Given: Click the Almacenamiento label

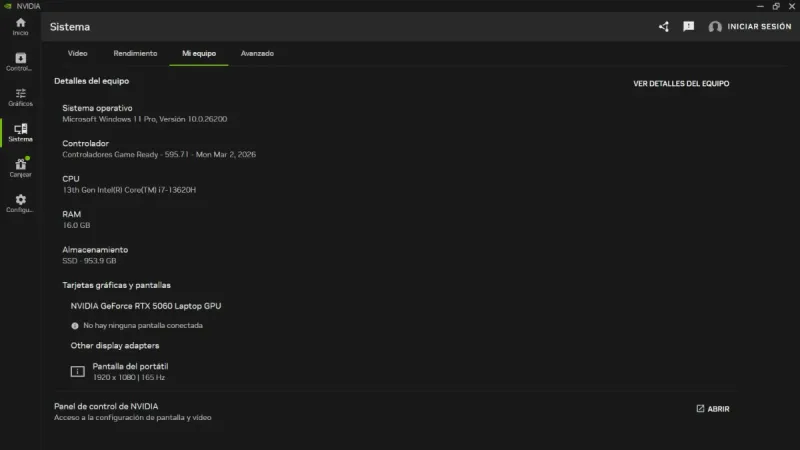Looking at the screenshot, I should [x=95, y=250].
